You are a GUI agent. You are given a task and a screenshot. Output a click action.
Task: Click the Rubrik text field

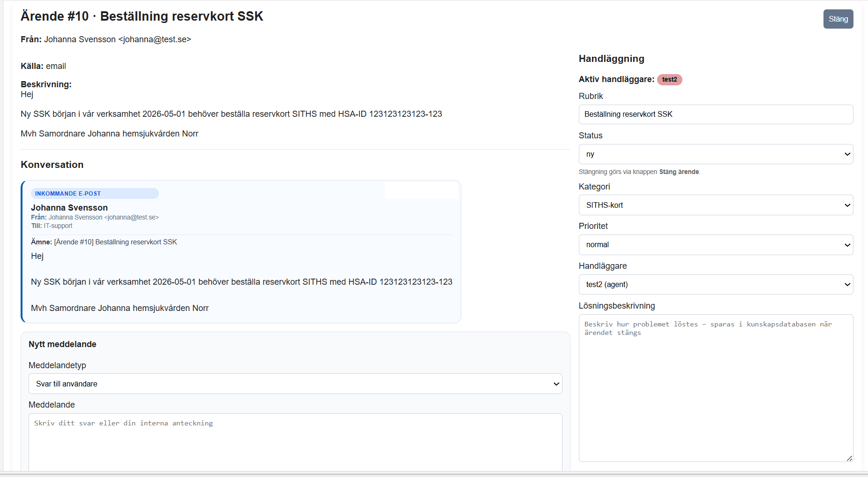[715, 114]
